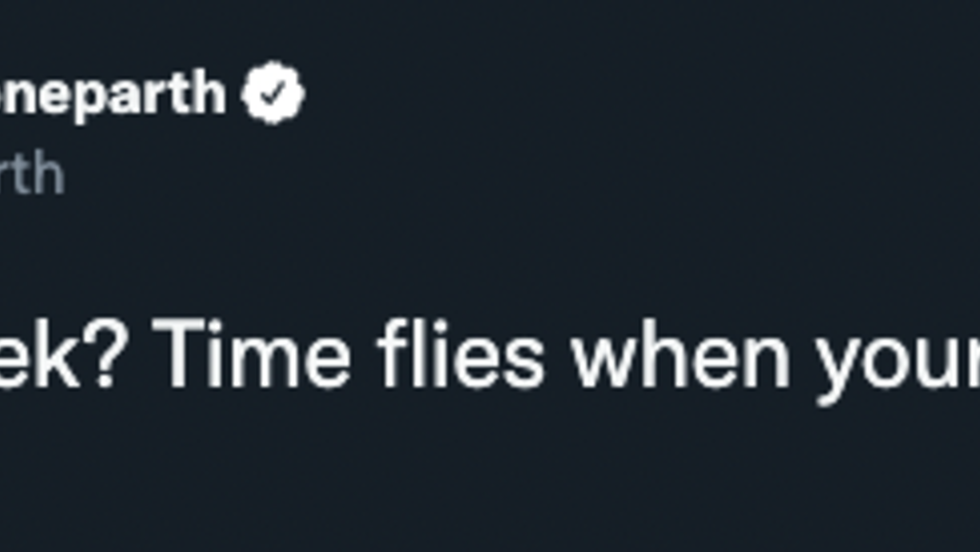
Task: Click the phrase "when your" in tweet body
Action: [x=775, y=360]
